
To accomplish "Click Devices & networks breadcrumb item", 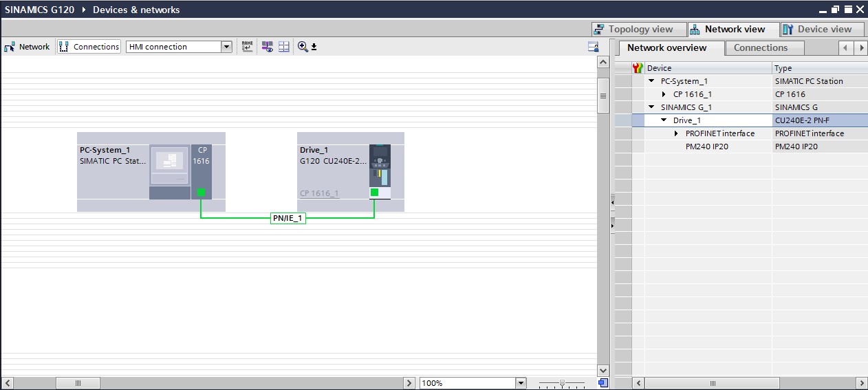I will 136,10.
